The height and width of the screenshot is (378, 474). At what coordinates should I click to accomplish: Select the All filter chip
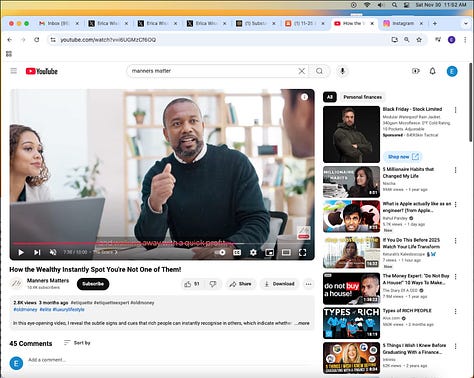click(x=330, y=97)
